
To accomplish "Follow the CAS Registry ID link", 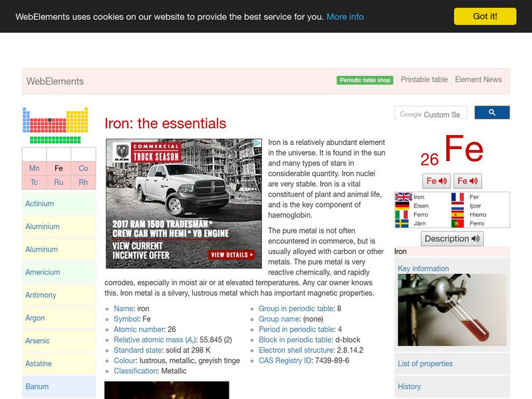I will coord(285,360).
